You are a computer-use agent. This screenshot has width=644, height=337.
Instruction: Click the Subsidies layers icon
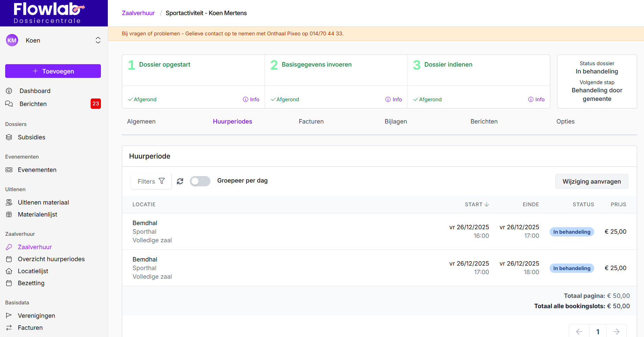[x=9, y=137]
